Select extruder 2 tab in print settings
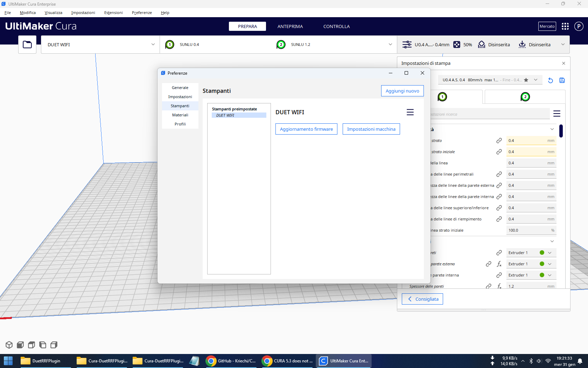This screenshot has width=588, height=368. 525,97
